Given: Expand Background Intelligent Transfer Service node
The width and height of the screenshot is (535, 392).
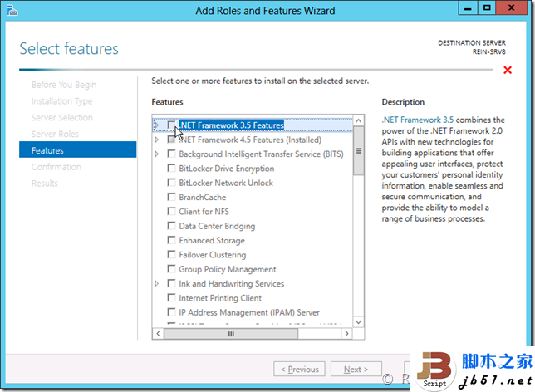Looking at the screenshot, I should 157,154.
